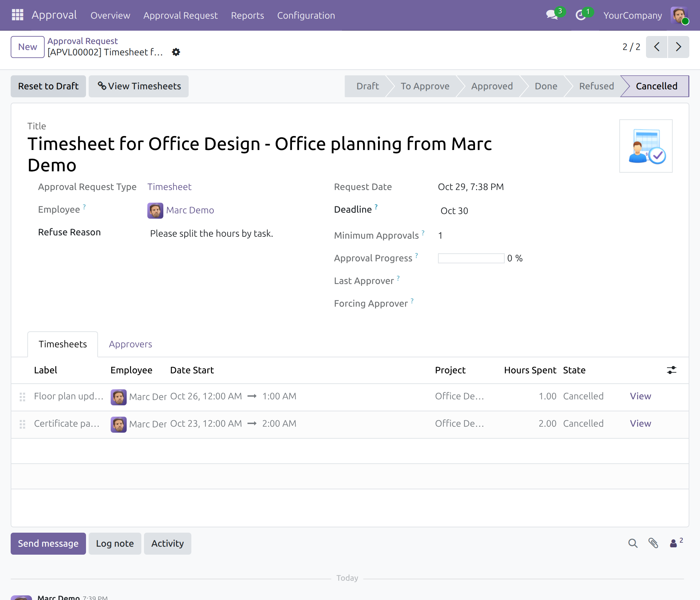Click the Cancelled status stage
The width and height of the screenshot is (700, 600).
[x=656, y=86]
